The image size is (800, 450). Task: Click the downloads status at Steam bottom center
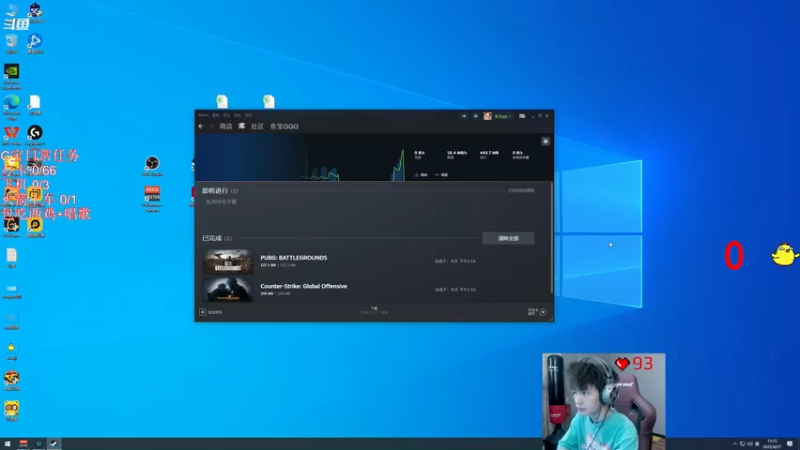point(374,311)
